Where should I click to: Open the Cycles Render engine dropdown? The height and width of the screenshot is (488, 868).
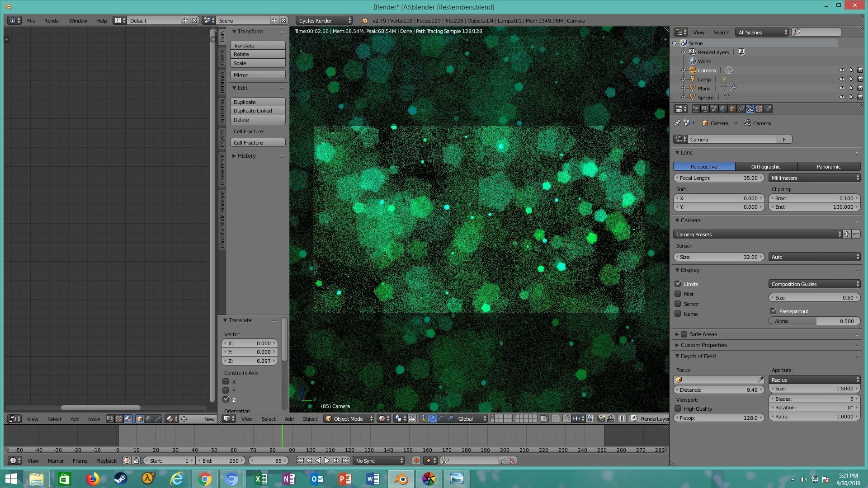324,20
